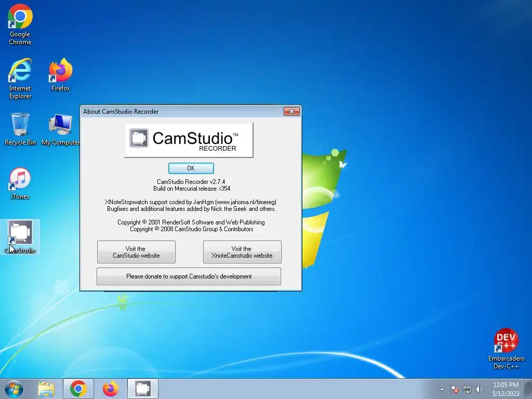Show hidden system tray icons arrow
The height and width of the screenshot is (399, 532).
442,389
